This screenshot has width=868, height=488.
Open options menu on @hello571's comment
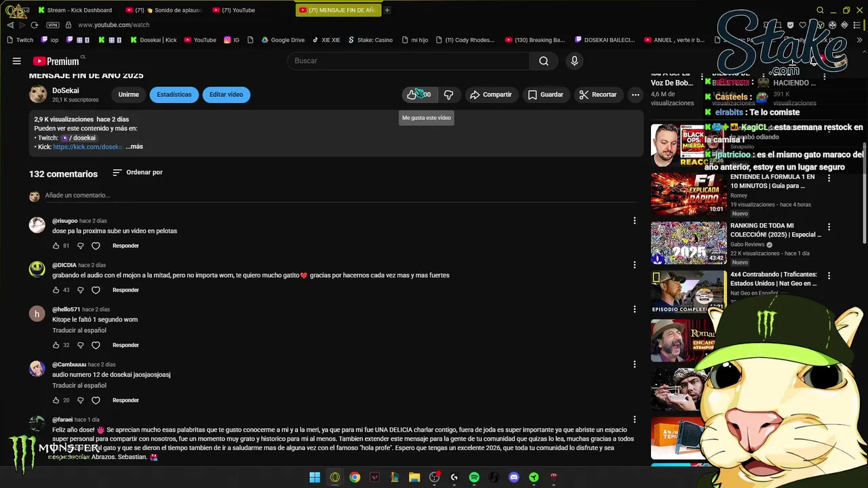[x=635, y=309]
